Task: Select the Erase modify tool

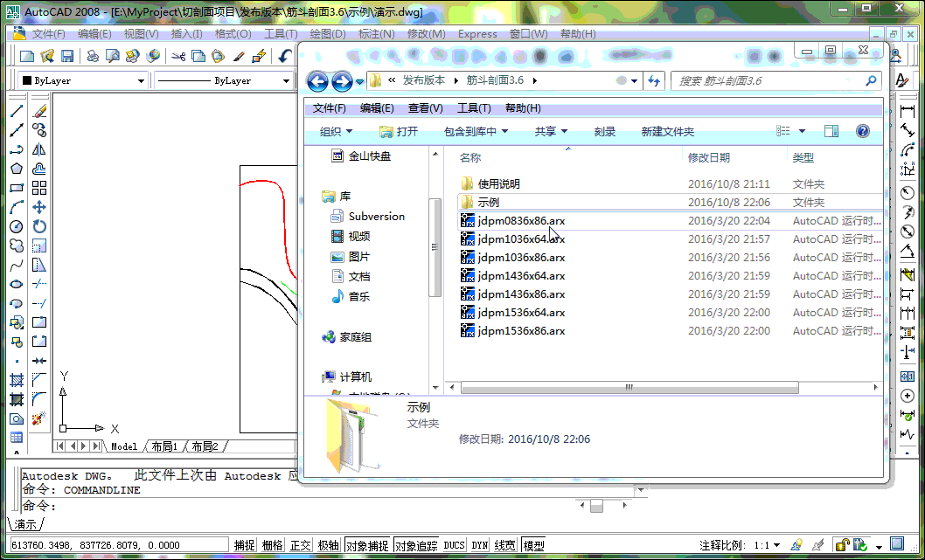Action: coord(39,111)
